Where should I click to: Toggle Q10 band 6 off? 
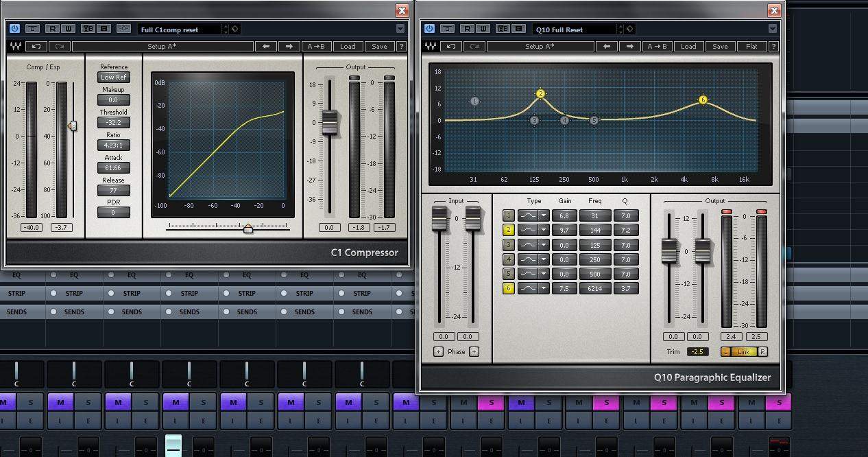point(509,289)
